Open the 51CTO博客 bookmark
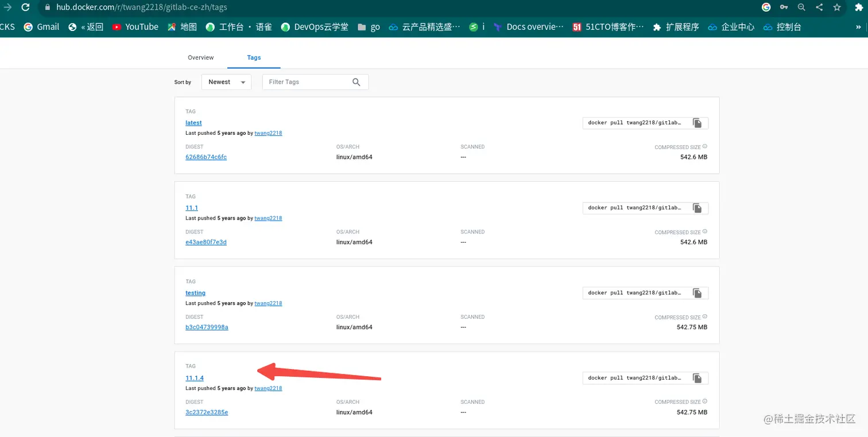 click(x=608, y=27)
